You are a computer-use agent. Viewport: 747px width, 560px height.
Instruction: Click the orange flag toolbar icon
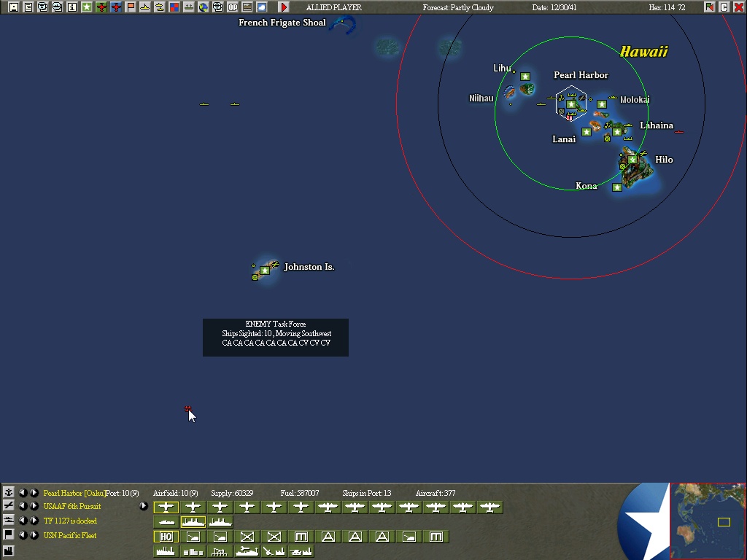click(131, 7)
